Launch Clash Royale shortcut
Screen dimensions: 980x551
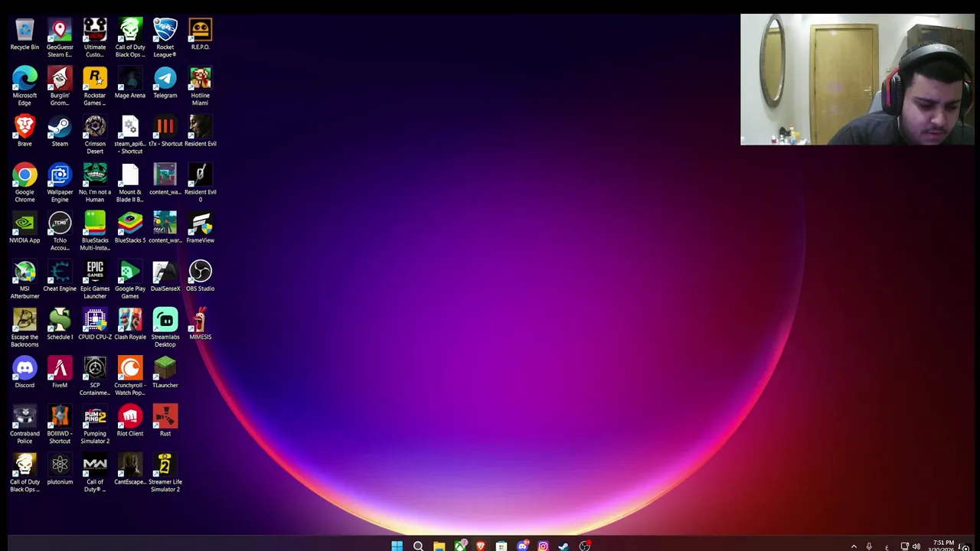[x=130, y=324]
